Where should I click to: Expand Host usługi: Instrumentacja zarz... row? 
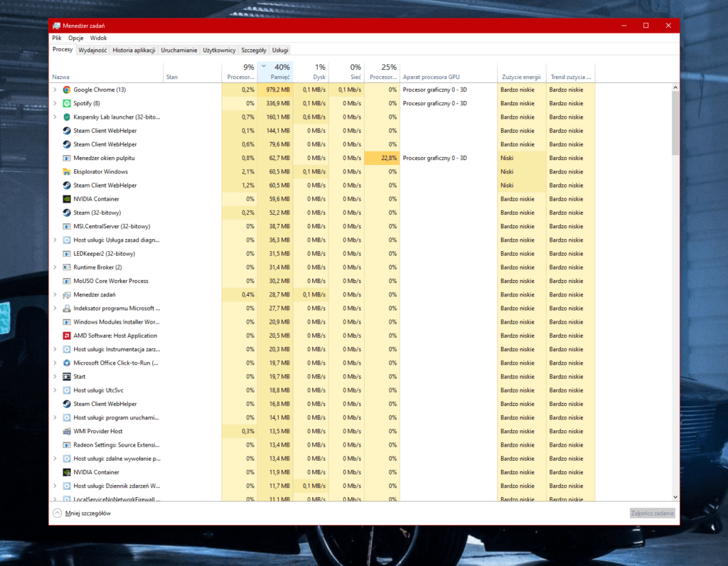(55, 349)
